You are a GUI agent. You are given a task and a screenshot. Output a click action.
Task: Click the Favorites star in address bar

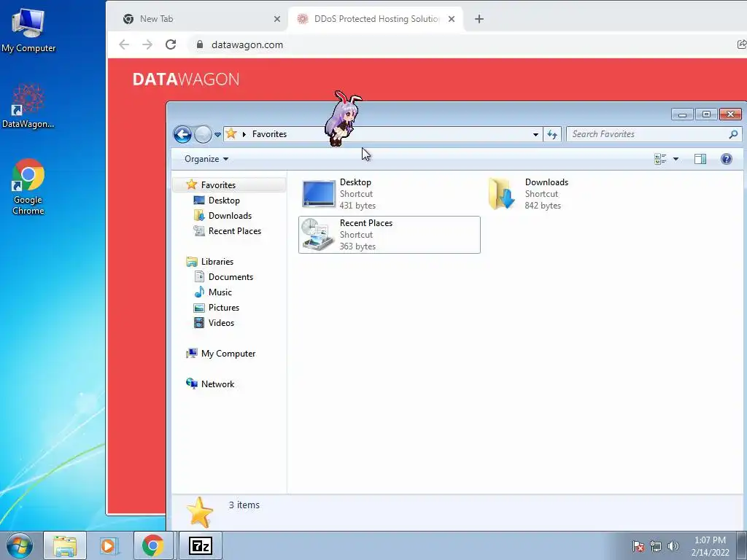(x=231, y=134)
